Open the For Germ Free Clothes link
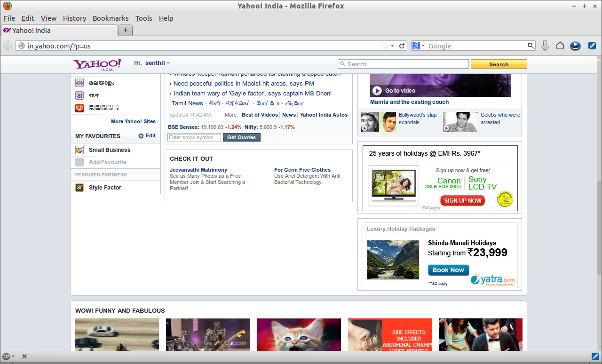602x364 pixels. point(302,170)
